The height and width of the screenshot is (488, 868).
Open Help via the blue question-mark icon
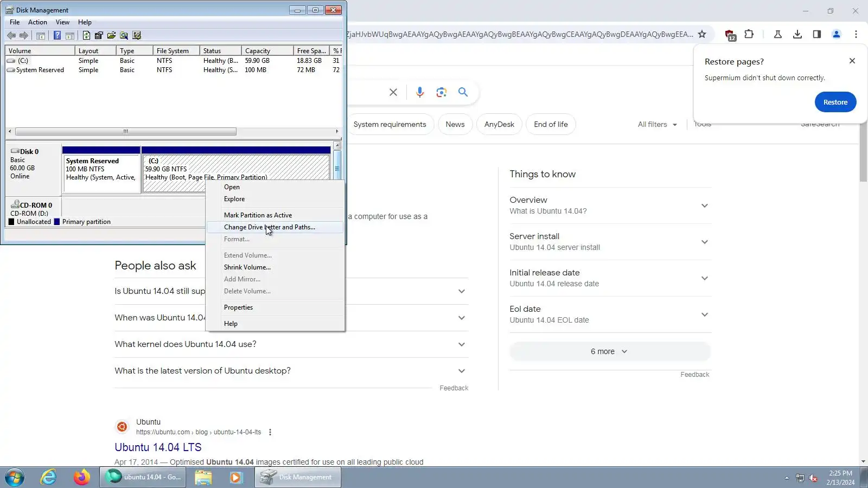pyautogui.click(x=57, y=36)
